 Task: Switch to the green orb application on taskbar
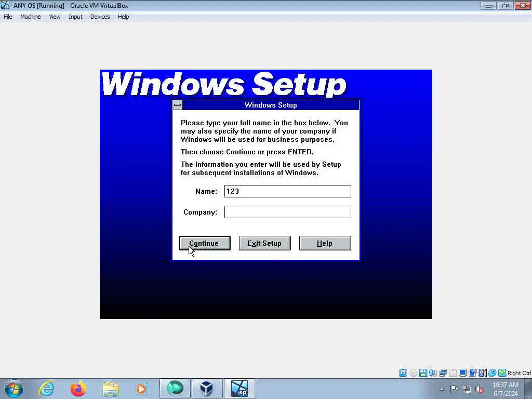click(175, 389)
